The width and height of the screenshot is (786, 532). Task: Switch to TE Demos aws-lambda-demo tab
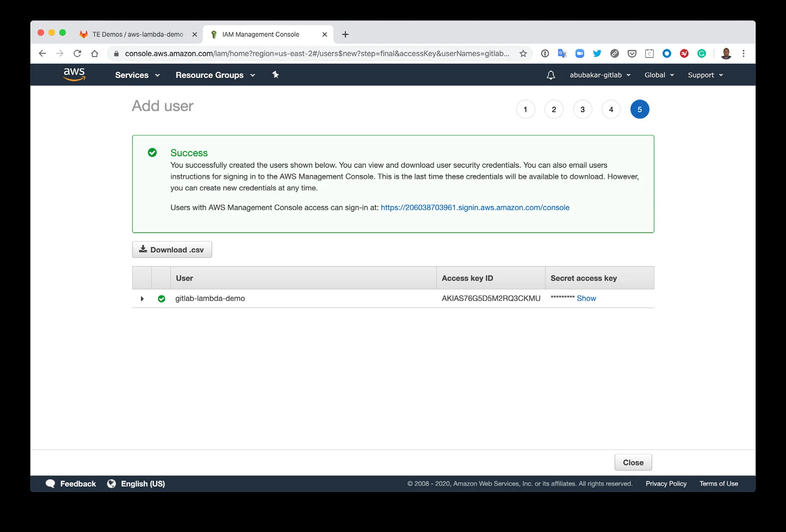pyautogui.click(x=138, y=35)
